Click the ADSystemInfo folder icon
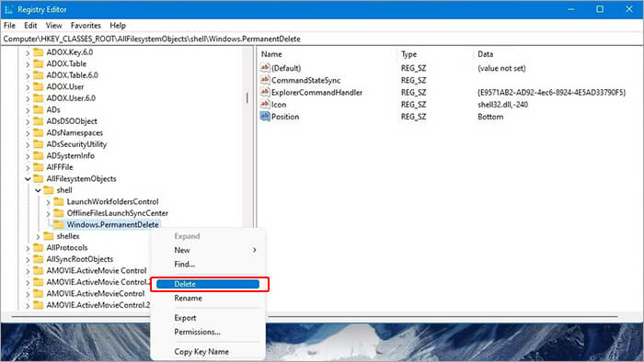This screenshot has width=644, height=362. click(x=39, y=155)
